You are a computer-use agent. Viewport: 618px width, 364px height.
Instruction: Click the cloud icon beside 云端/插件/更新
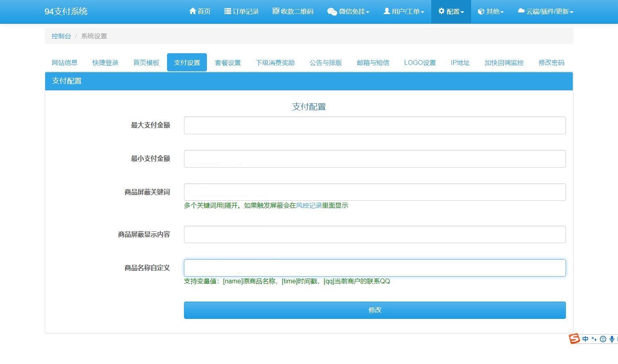coord(520,11)
